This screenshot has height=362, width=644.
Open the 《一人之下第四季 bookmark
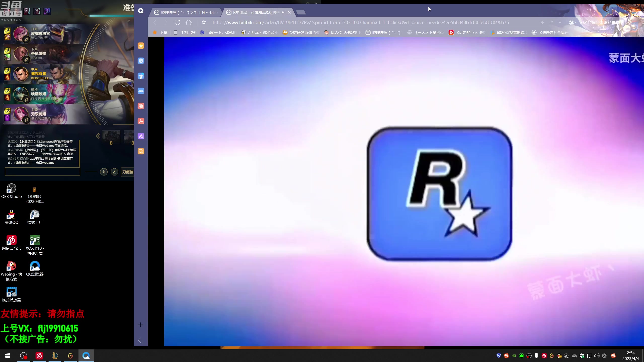click(426, 32)
